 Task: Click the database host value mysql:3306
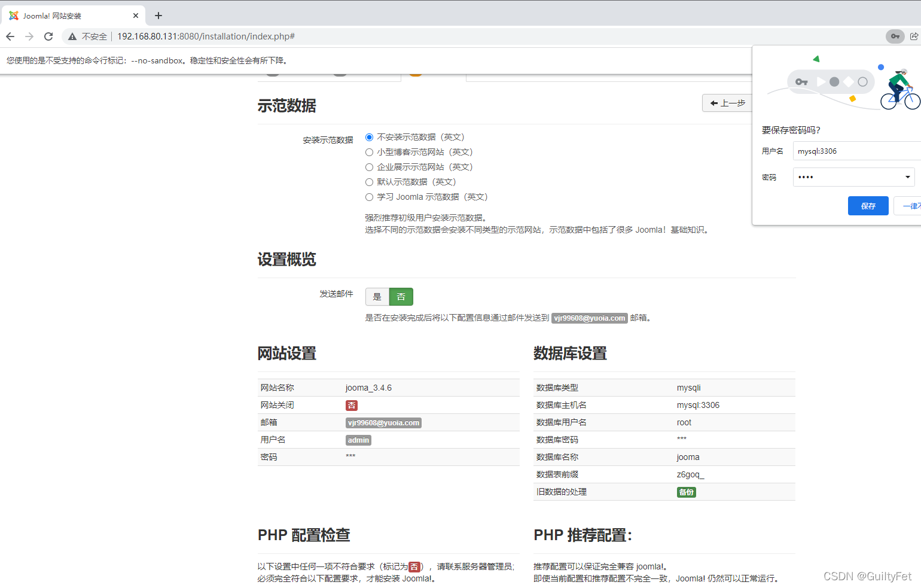699,405
